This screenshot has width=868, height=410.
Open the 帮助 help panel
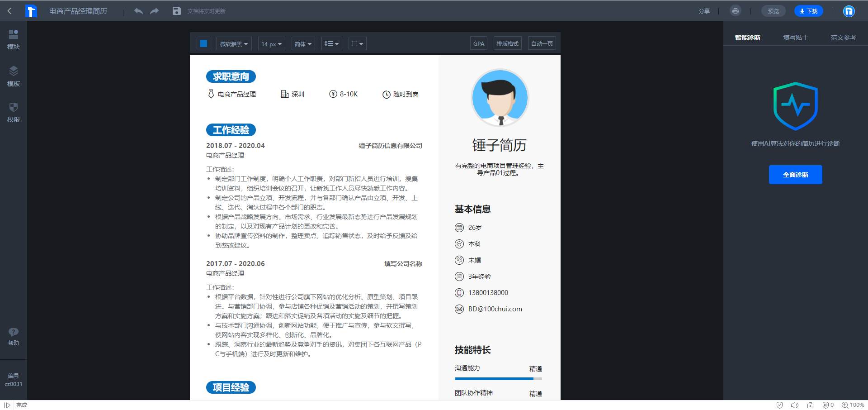click(14, 337)
